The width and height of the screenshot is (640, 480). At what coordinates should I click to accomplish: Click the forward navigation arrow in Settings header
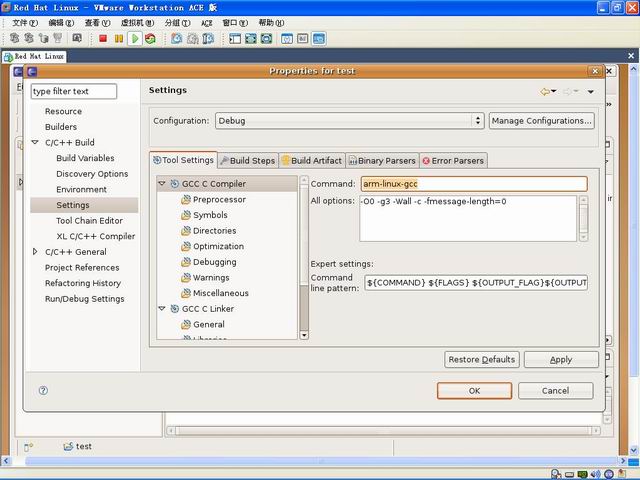567,92
